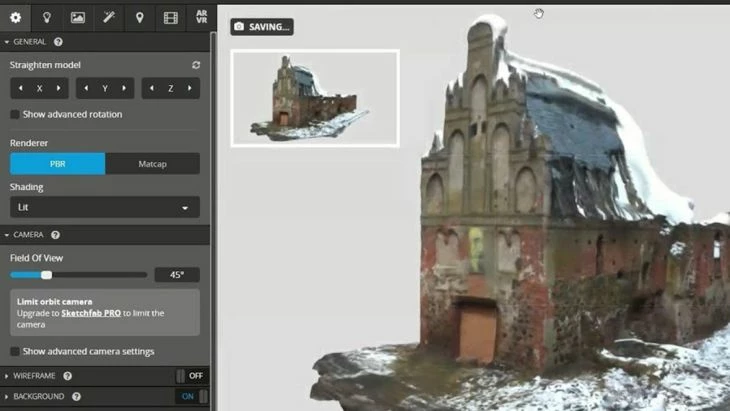The image size is (730, 411).
Task: Rotate model left on X axis
Action: point(20,88)
